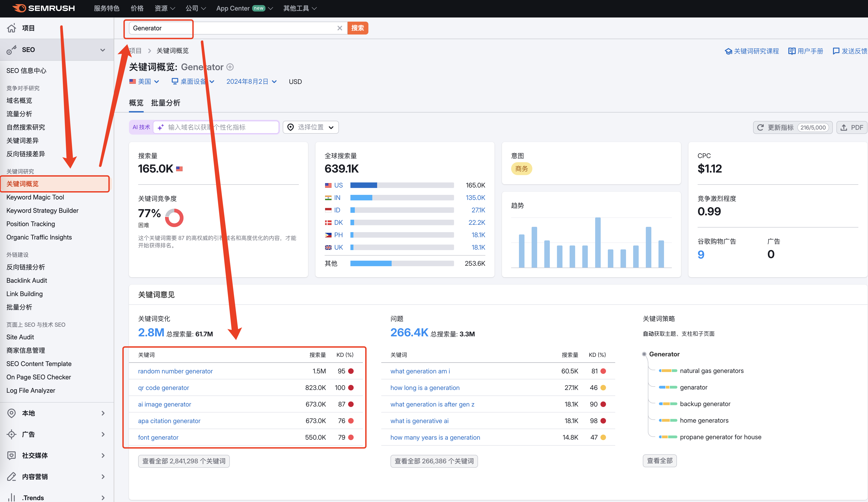Image resolution: width=868 pixels, height=502 pixels.
Task: Click the .Trends bar chart icon
Action: point(11,498)
